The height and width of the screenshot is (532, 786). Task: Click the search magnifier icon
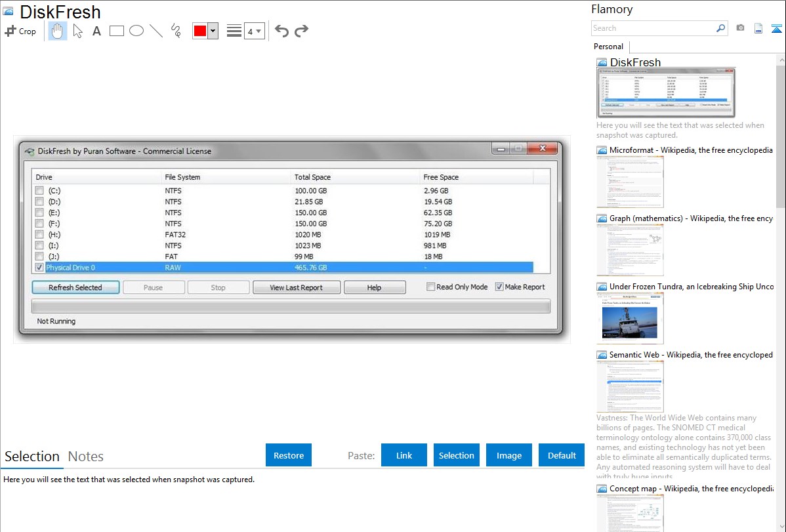pos(721,28)
